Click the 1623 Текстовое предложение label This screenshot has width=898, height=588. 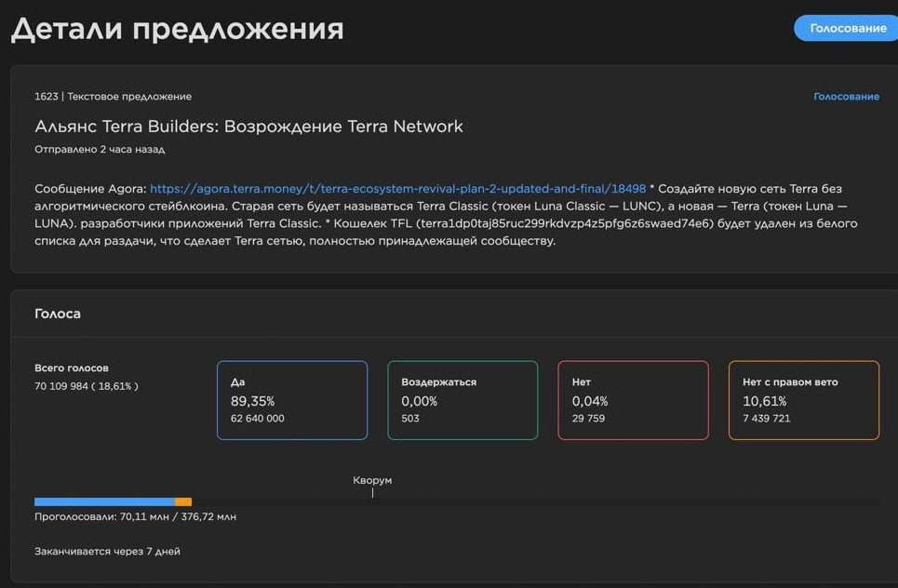(x=113, y=97)
